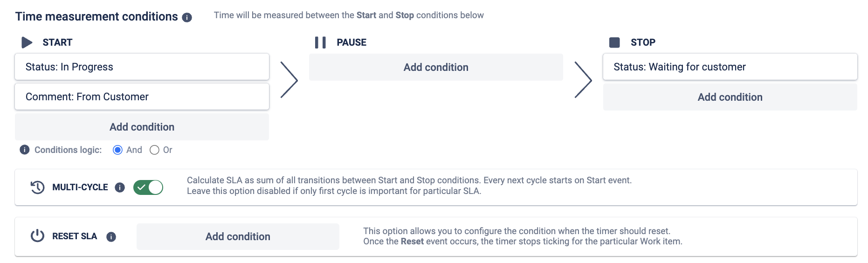Disable the Multi-cycle toggle switch
The image size is (868, 263).
coord(148,187)
